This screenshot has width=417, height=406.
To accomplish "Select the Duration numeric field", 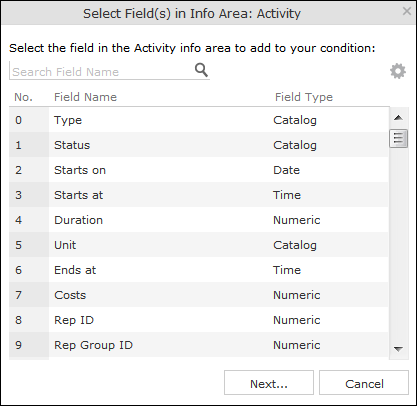I will pos(199,220).
